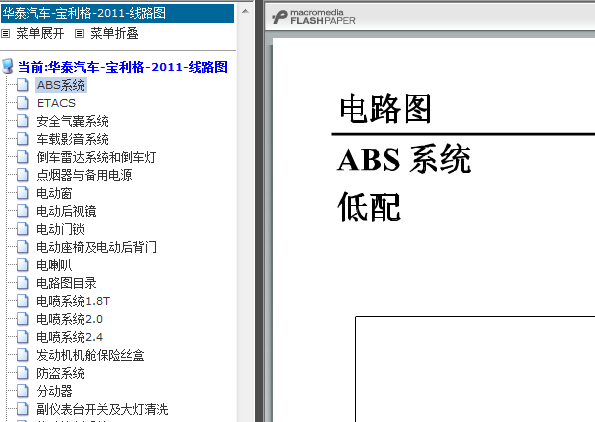Click the page icon beside 倒车雷达系统和倒车灯
Viewport: 595px width, 422px height.
tap(23, 157)
